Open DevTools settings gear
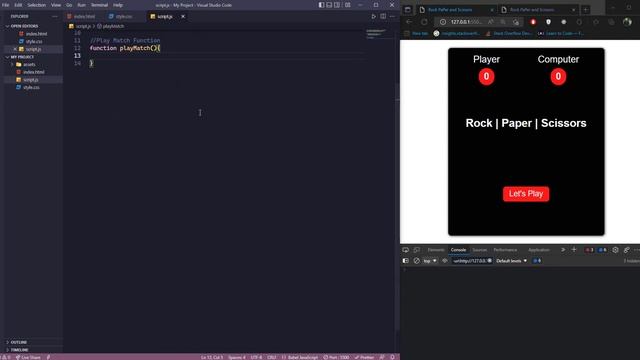The width and height of the screenshot is (640, 360). click(615, 250)
